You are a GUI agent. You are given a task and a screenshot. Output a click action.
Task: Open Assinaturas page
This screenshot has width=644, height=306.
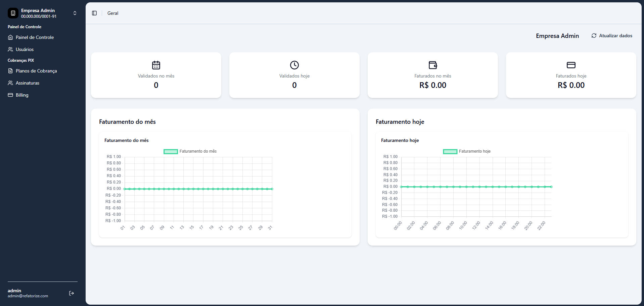pyautogui.click(x=43, y=83)
